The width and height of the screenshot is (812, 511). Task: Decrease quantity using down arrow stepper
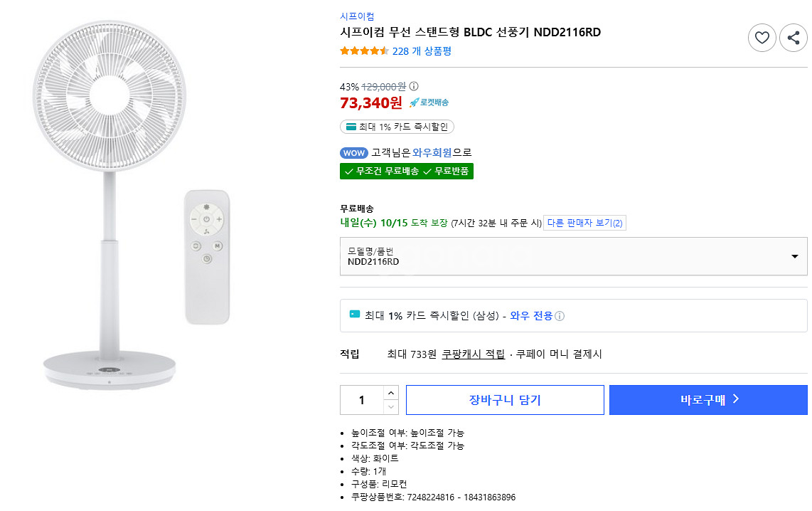(x=390, y=407)
